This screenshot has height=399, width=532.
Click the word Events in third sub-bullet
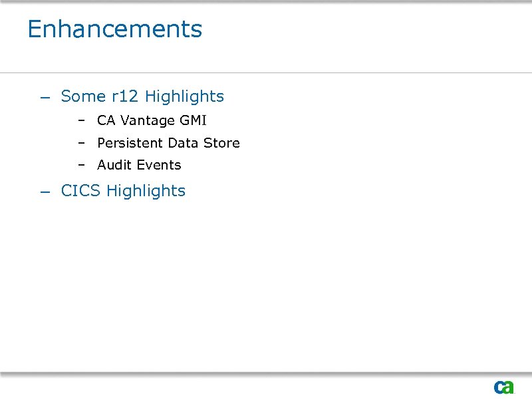(159, 165)
